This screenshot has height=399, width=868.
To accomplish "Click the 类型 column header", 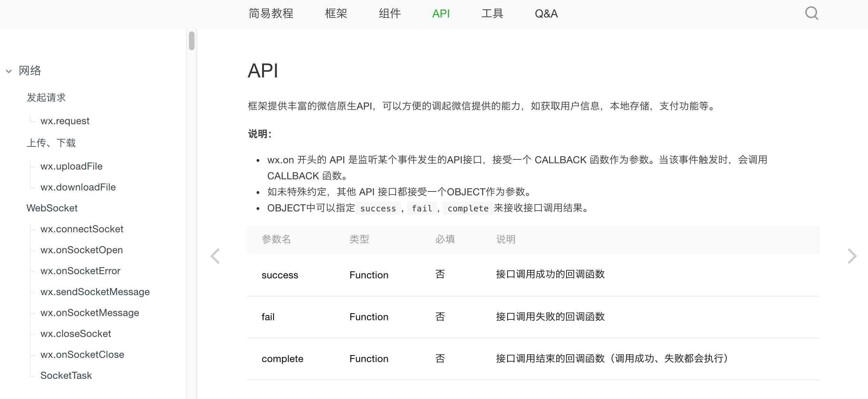I will point(359,239).
